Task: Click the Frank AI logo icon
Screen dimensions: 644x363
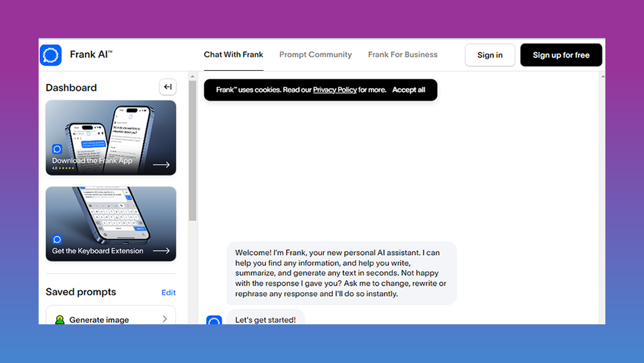Action: (x=50, y=55)
